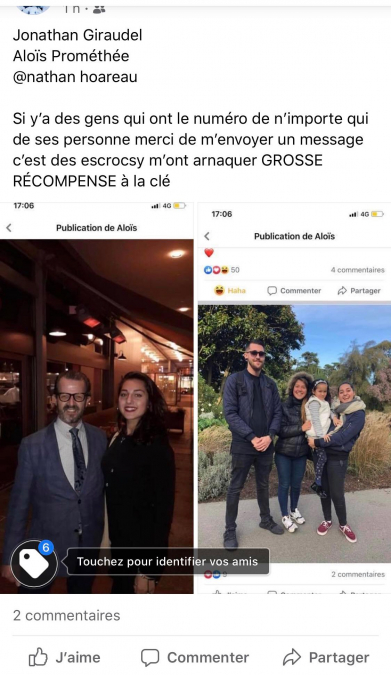391x675 pixels.
Task: Tap the J'aime button label
Action: (78, 657)
